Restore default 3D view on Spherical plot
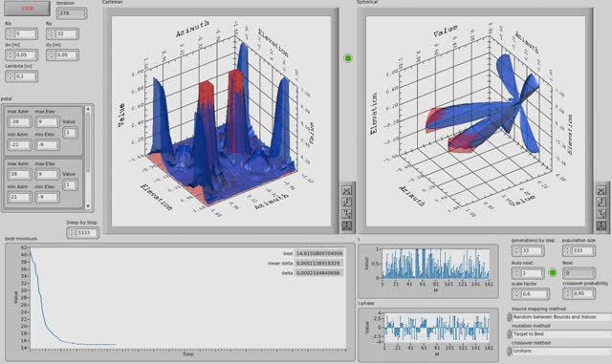The image size is (612, 364). coord(601,225)
